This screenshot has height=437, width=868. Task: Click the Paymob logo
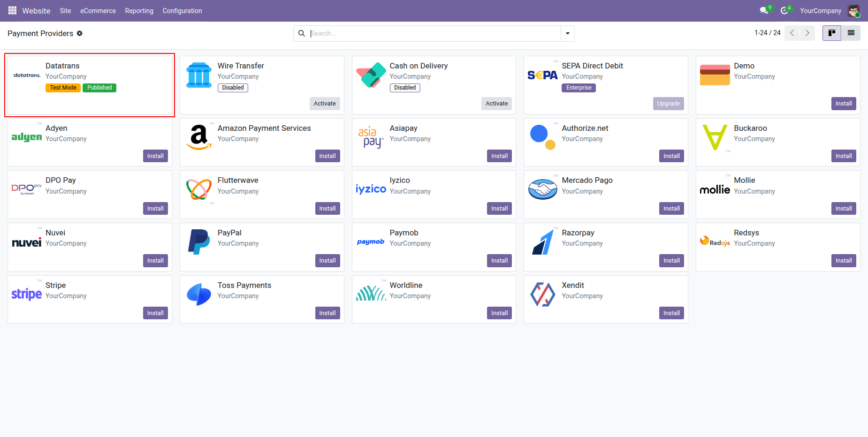click(371, 241)
